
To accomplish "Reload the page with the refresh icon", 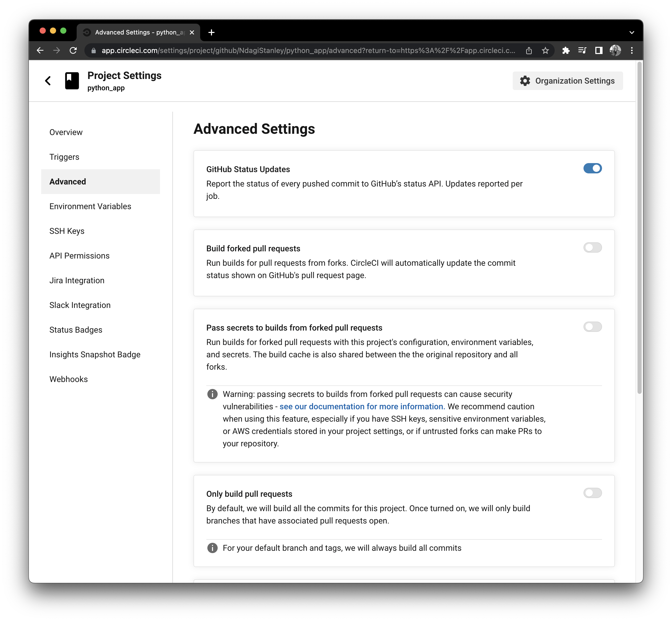I will (x=74, y=50).
